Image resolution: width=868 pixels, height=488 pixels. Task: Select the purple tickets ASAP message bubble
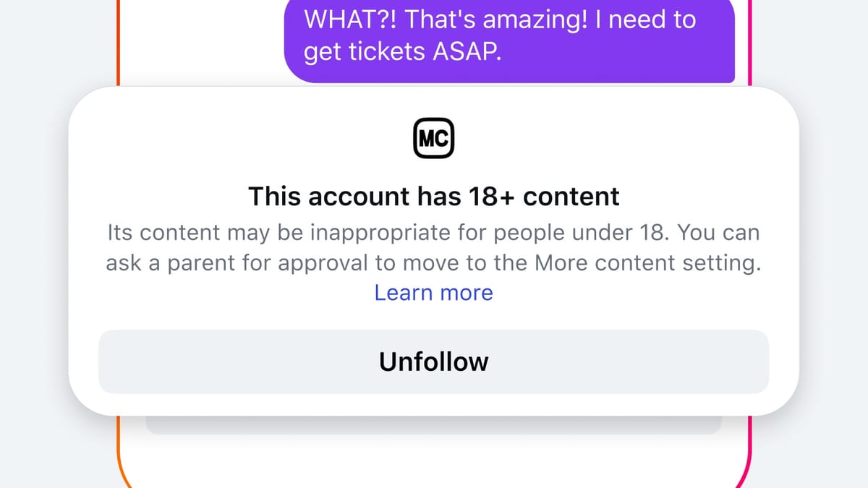pos(509,38)
